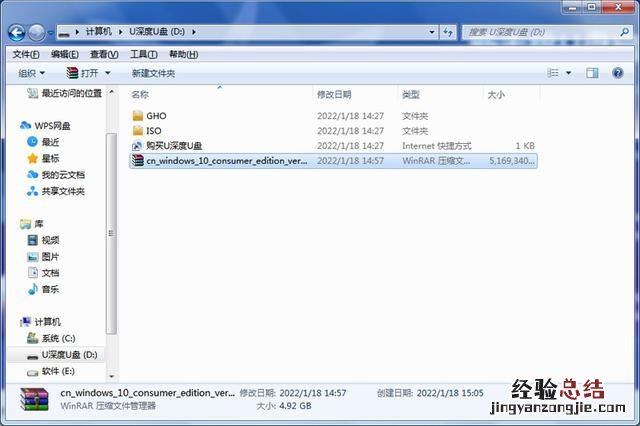Click the 图片 library icon
640x426 pixels.
click(x=33, y=257)
